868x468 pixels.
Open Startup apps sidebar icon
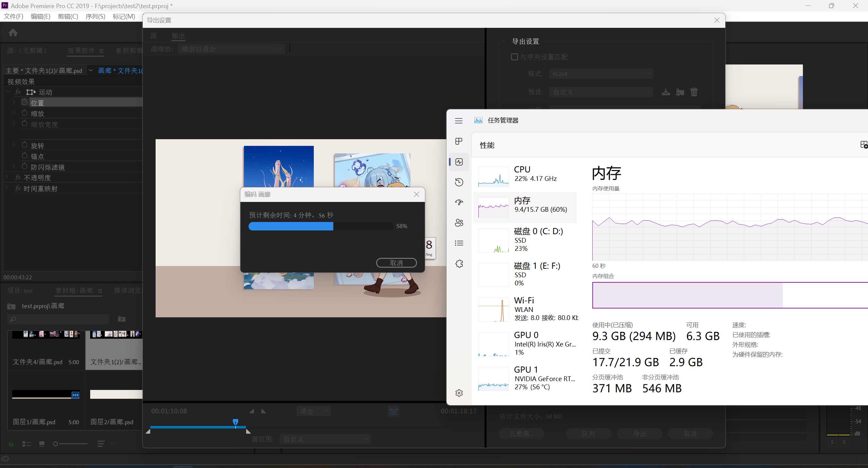pyautogui.click(x=459, y=203)
